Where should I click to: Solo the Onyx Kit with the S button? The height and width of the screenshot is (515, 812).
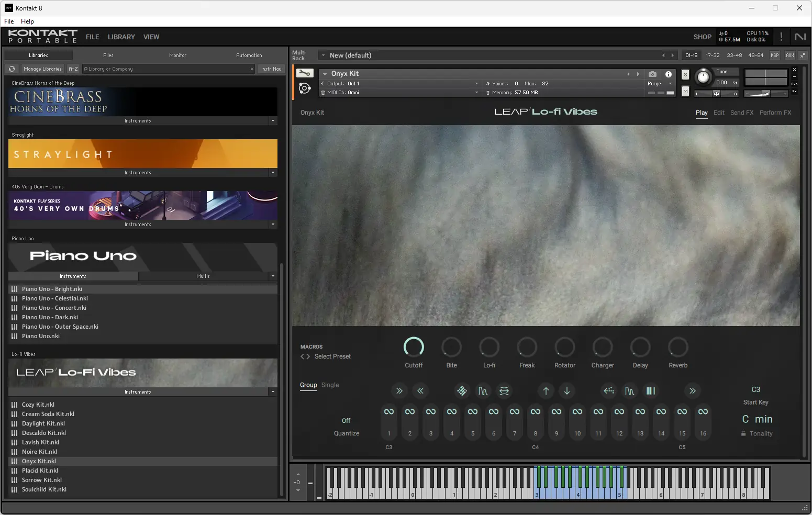pos(685,75)
